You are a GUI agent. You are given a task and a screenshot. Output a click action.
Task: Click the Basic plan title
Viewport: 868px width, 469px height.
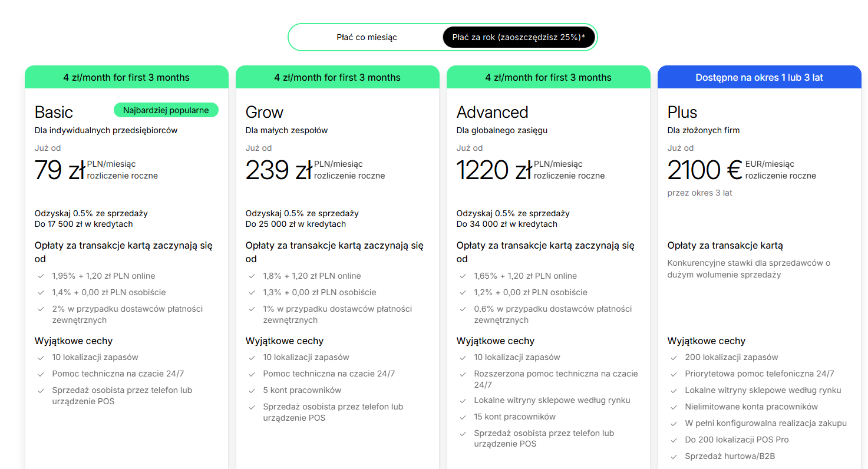(x=54, y=112)
